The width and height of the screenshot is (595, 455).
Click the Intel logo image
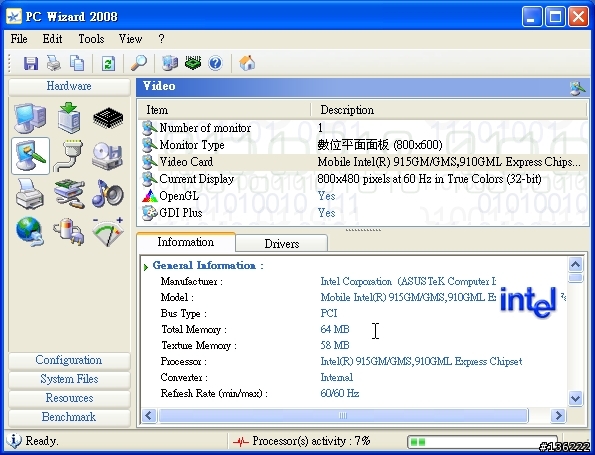click(x=528, y=302)
